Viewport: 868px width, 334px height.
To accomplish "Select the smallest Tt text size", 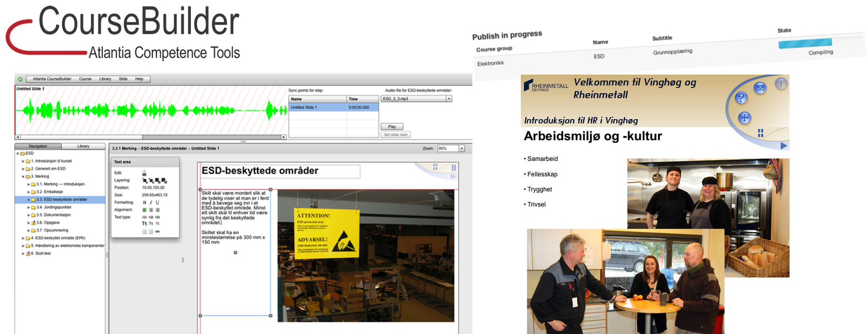I will (157, 224).
